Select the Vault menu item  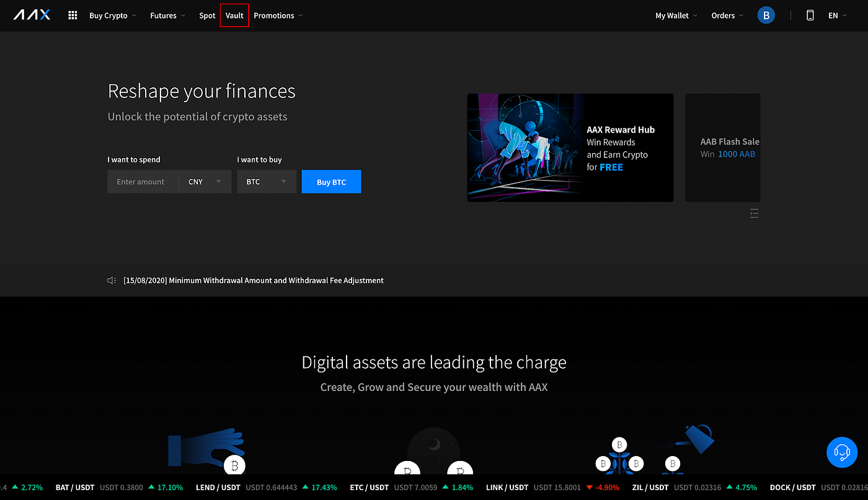234,15
